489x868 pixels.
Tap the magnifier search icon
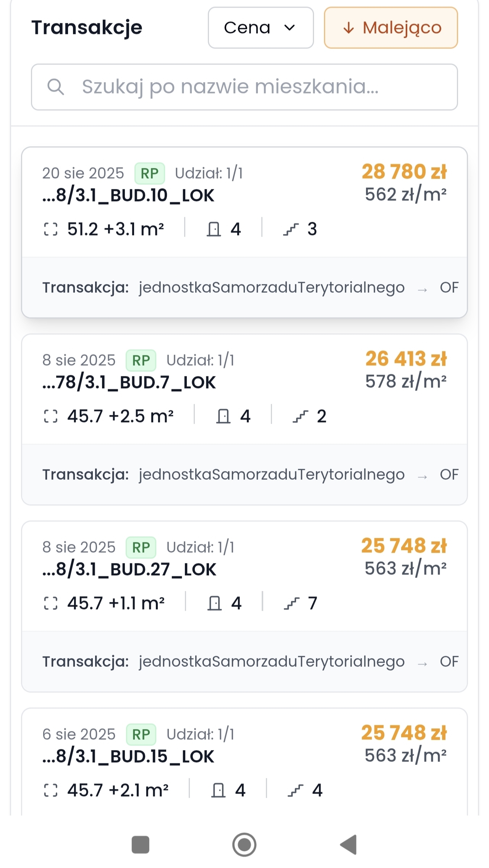[55, 87]
